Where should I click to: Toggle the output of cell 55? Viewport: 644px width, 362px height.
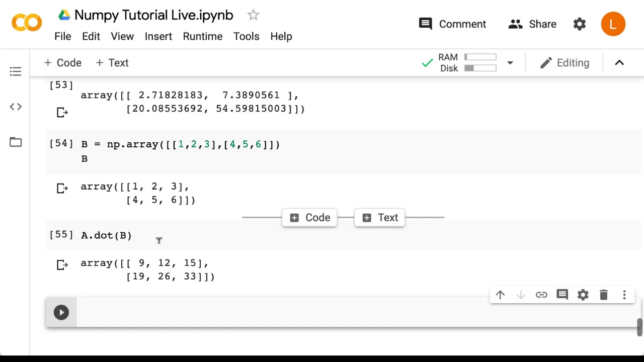[x=62, y=265]
